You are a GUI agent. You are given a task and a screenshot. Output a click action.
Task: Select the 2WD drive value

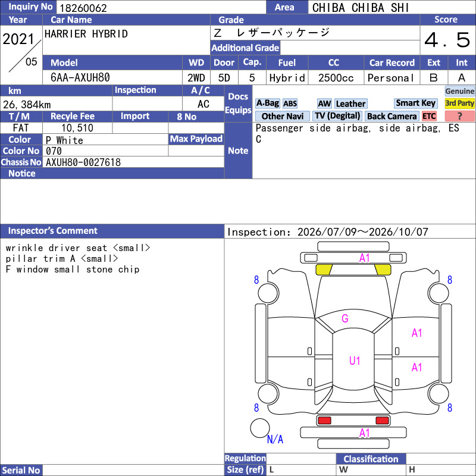[196, 78]
